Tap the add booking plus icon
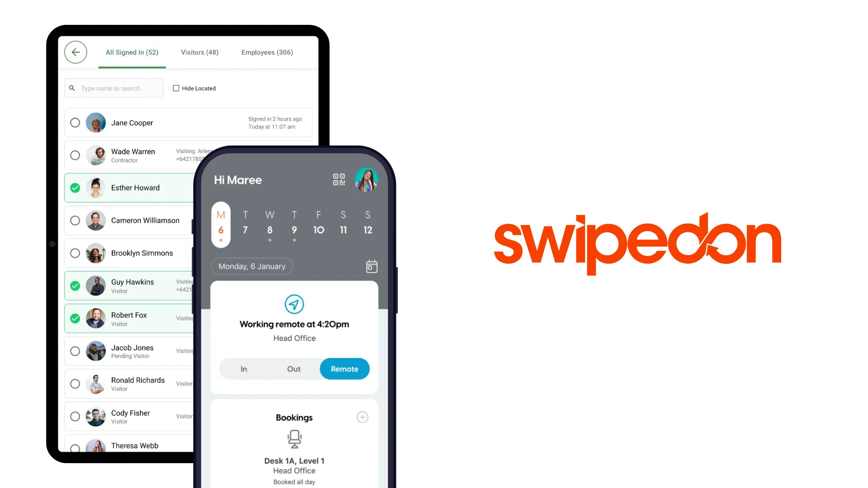The width and height of the screenshot is (868, 488). [x=363, y=417]
